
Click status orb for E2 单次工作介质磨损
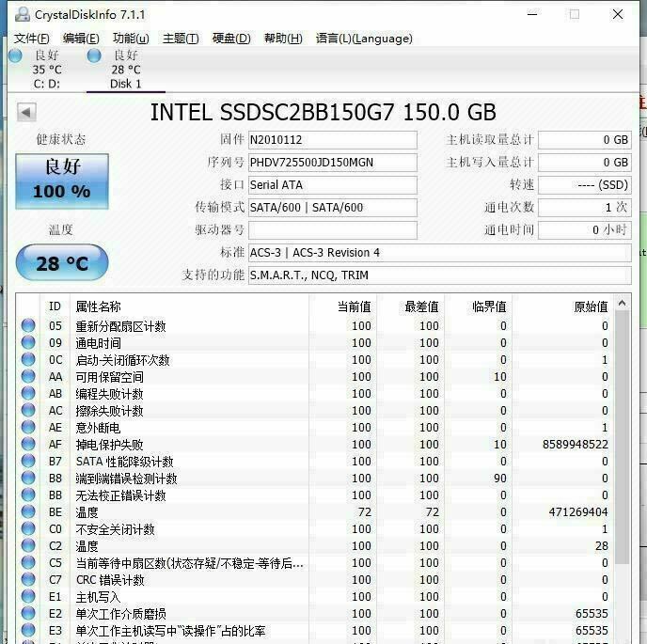[x=28, y=613]
